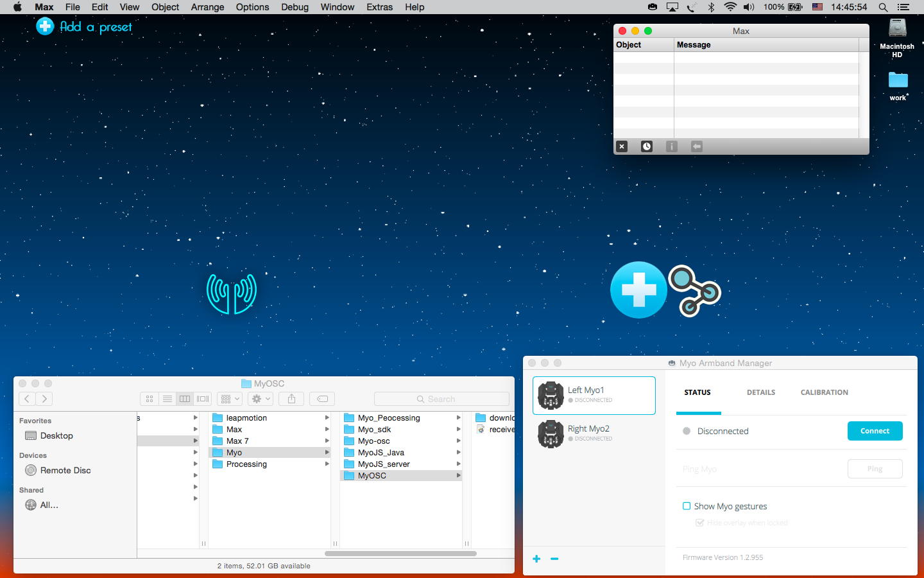Click the clock icon in Max window

(x=647, y=146)
